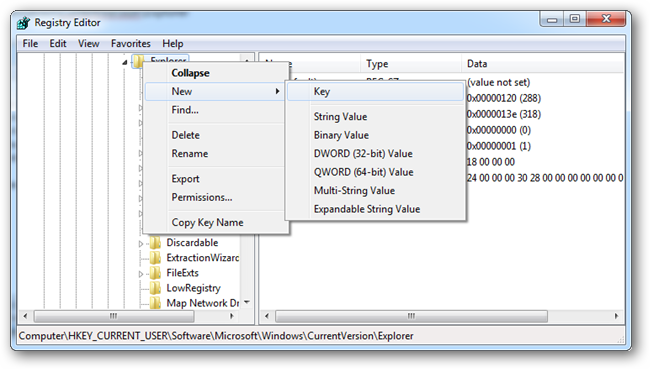Viewport: 650px width, 369px height.
Task: Create a new Expandable String Value
Action: 375,209
